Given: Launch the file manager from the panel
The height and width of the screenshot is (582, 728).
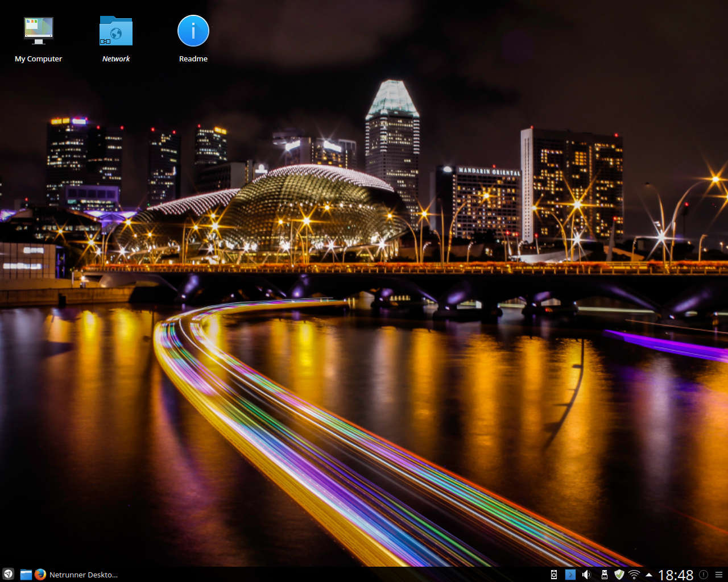Looking at the screenshot, I should point(26,575).
